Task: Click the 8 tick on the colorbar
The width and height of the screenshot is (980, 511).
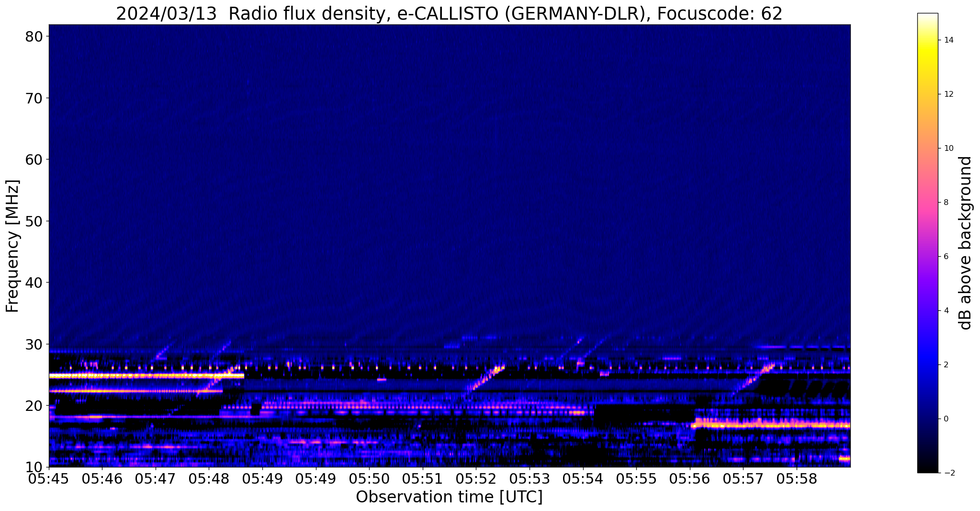Action: coord(946,203)
